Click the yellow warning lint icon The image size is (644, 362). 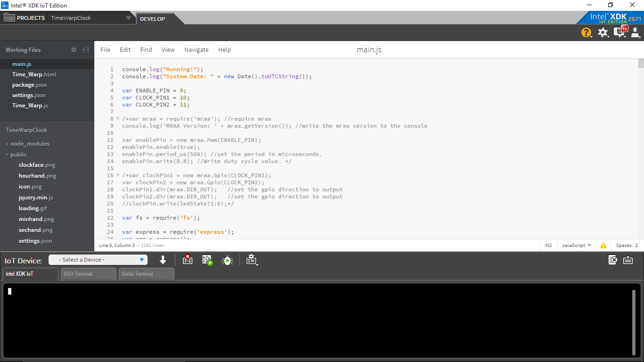click(x=603, y=246)
